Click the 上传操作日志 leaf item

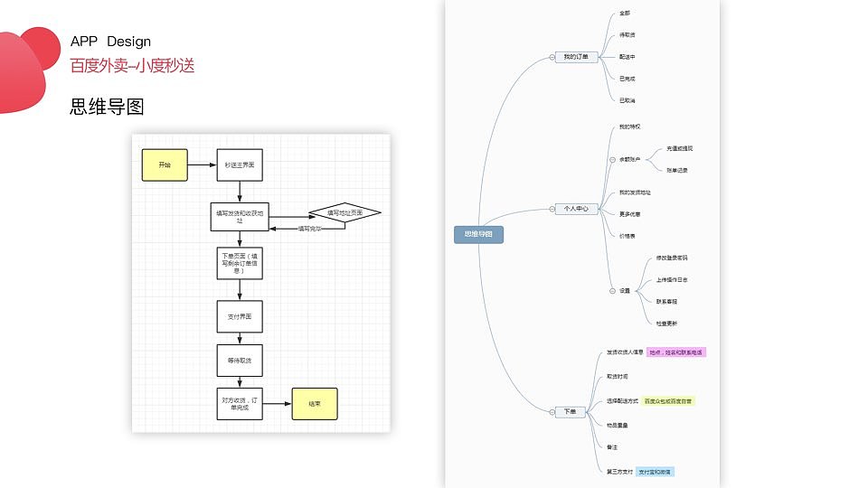tap(672, 280)
